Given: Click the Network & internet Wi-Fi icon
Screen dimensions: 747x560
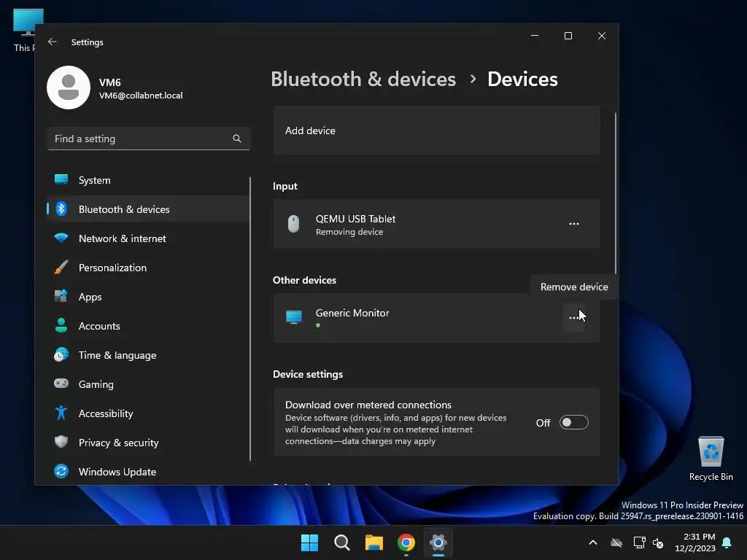Looking at the screenshot, I should point(61,238).
